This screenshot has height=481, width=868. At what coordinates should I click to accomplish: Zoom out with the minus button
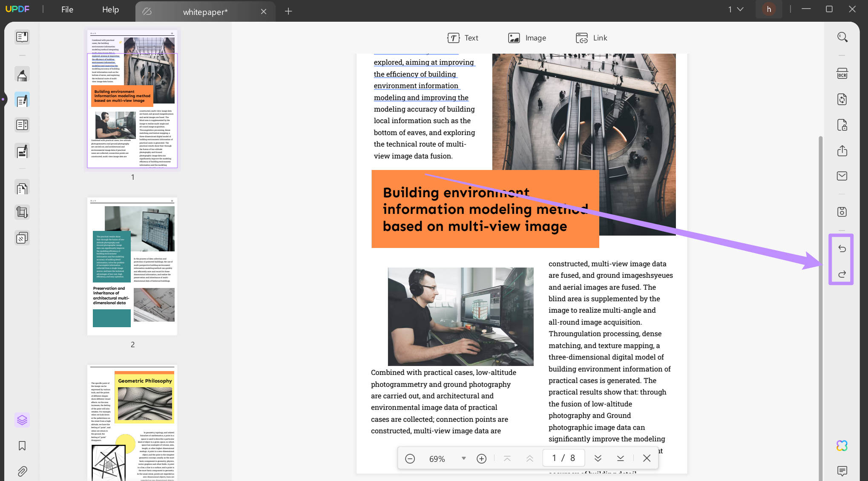[410, 458]
